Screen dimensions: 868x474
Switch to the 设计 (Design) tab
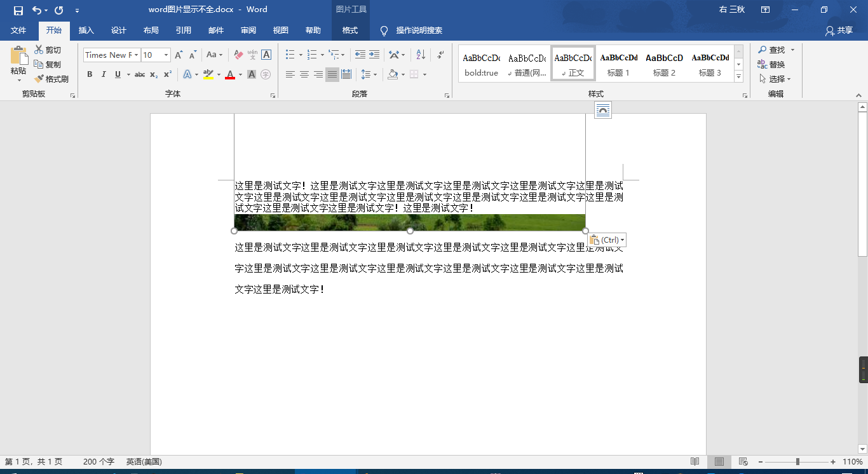119,30
